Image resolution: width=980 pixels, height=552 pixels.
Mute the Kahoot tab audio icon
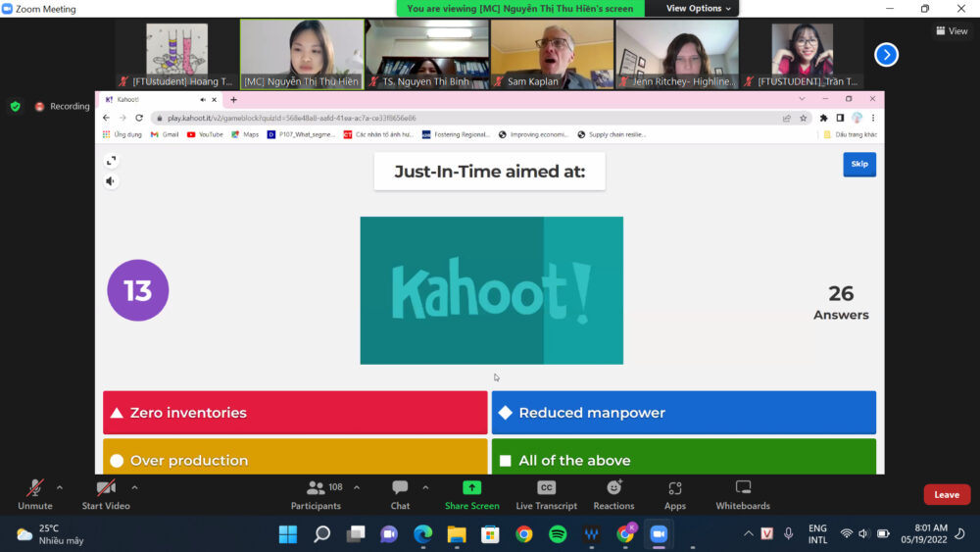click(x=203, y=99)
